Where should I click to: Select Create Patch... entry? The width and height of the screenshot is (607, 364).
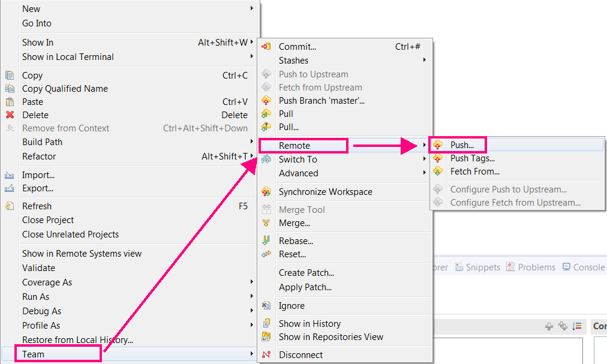306,273
